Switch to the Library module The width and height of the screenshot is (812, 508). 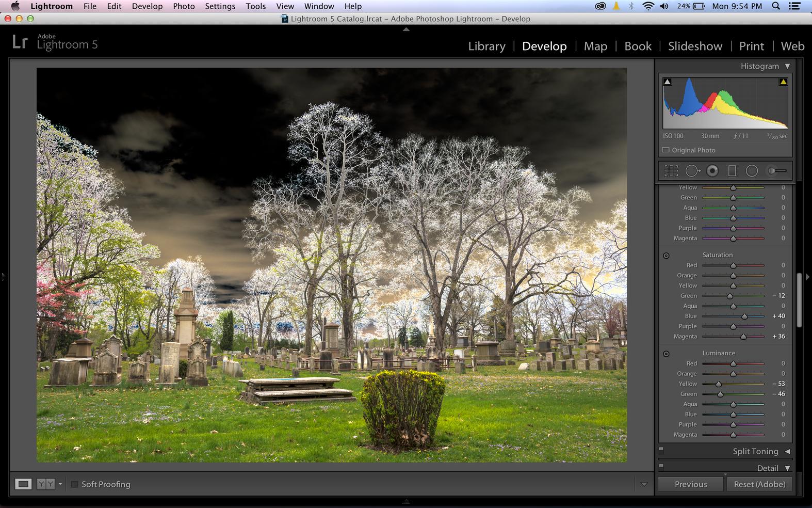486,46
